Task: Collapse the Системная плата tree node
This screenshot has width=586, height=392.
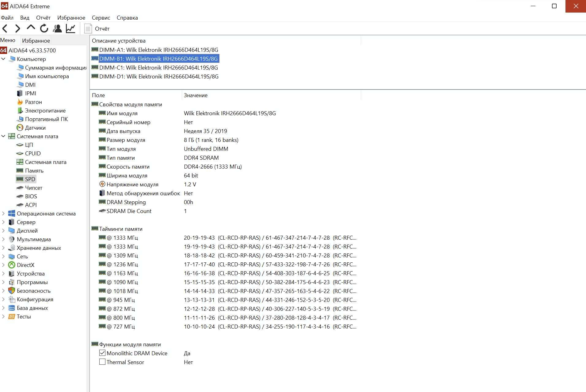Action: pyautogui.click(x=3, y=136)
